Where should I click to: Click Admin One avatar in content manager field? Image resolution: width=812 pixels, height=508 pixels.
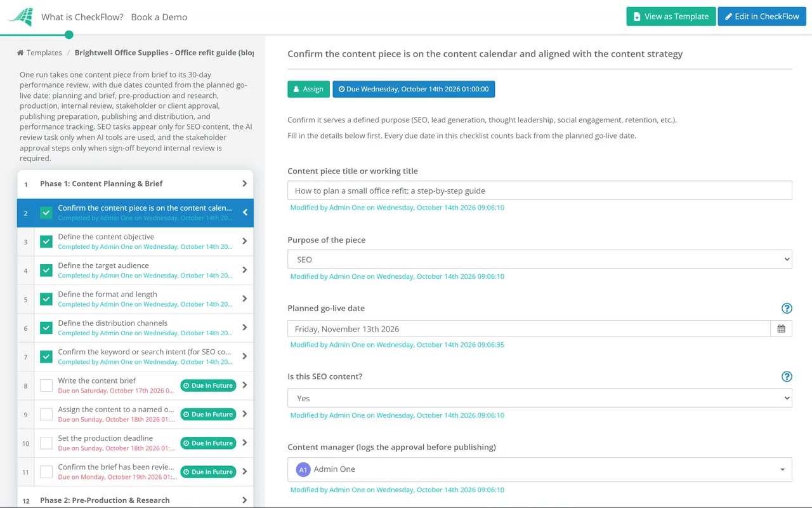click(x=303, y=469)
